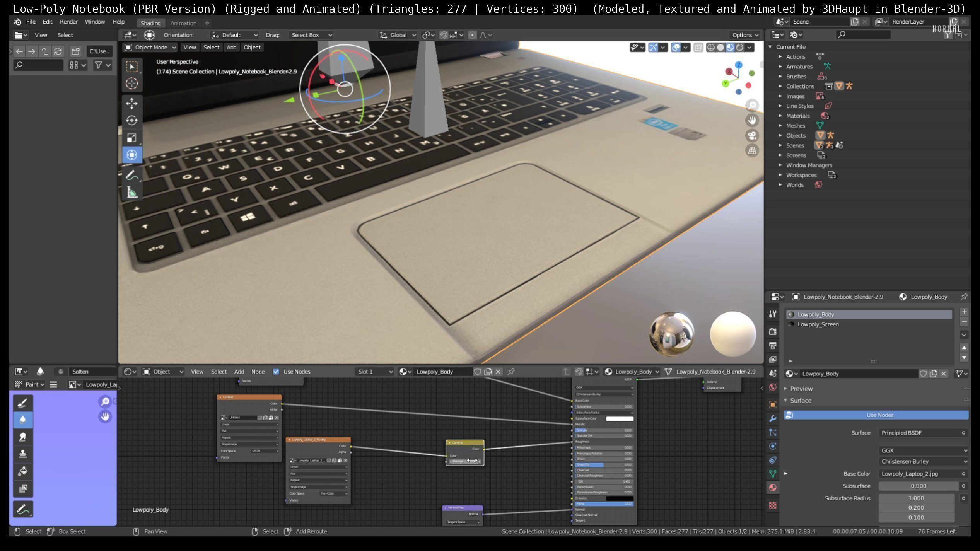Open the GGX distribution dropdown
The image size is (980, 551).
click(x=923, y=450)
